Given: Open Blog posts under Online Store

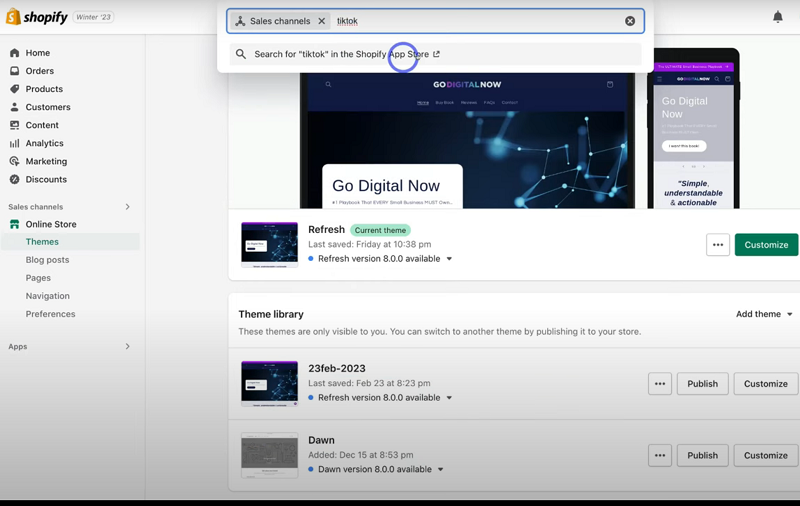Looking at the screenshot, I should click(47, 260).
